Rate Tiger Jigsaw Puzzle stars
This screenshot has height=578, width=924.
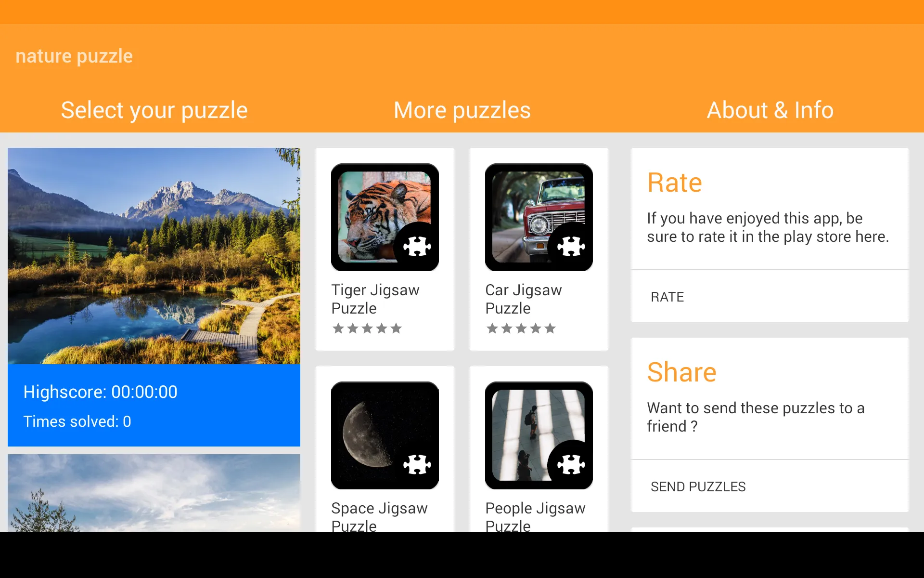(x=367, y=328)
